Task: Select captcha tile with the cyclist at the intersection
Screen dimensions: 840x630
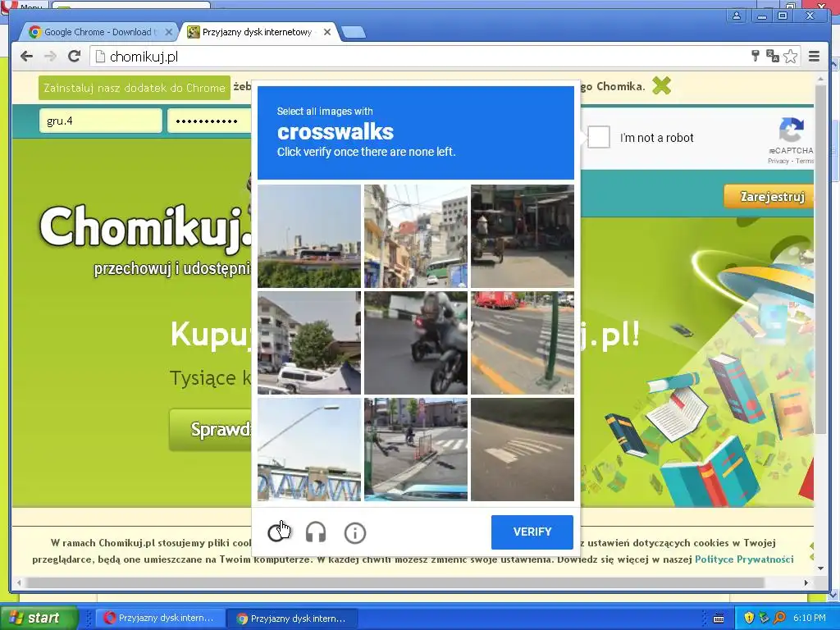Action: pyautogui.click(x=416, y=450)
